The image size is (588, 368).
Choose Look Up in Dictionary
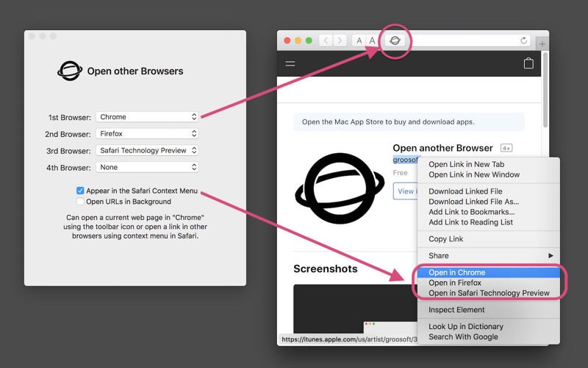[489, 327]
